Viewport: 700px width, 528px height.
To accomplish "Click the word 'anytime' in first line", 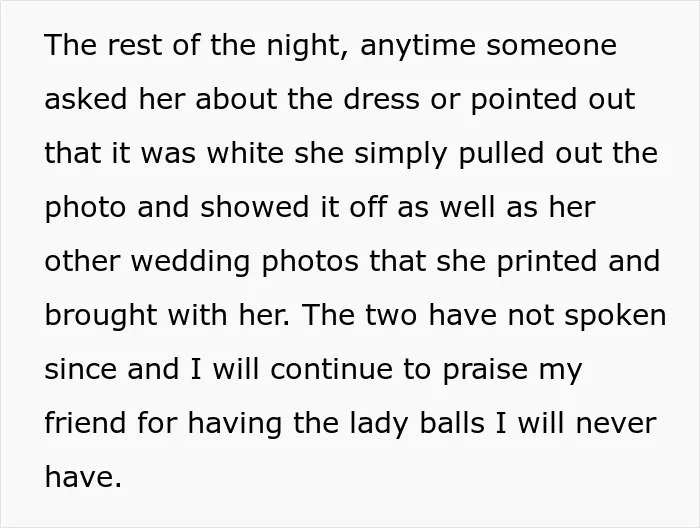I will 418,47.
